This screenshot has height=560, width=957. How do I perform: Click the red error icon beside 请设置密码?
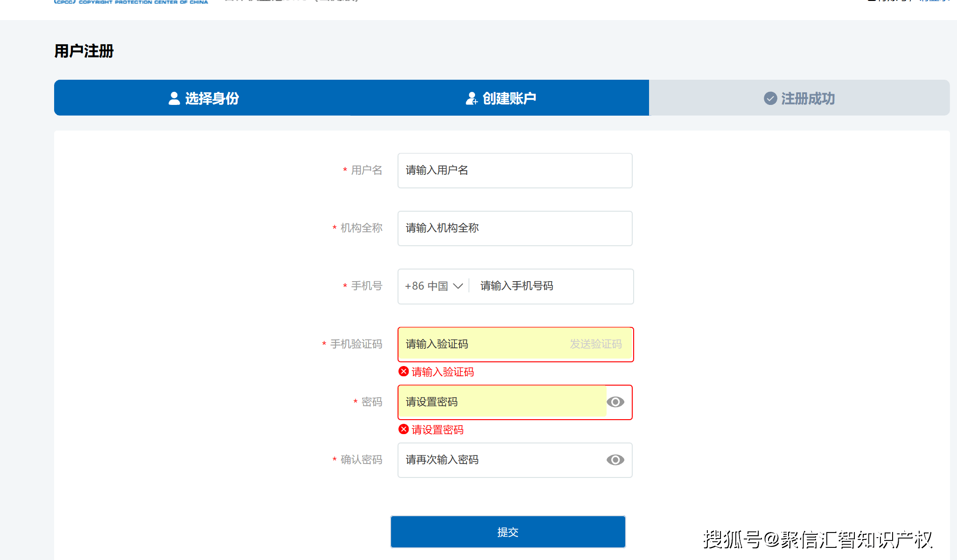coord(404,429)
